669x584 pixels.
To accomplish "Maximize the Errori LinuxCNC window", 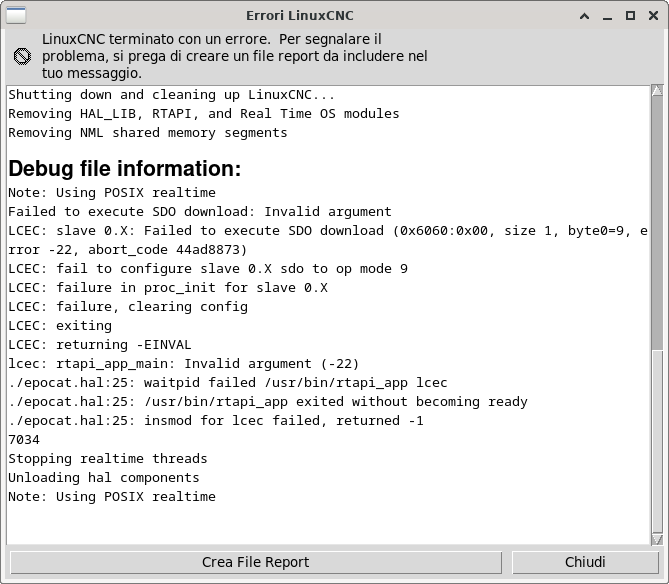I will pyautogui.click(x=630, y=16).
